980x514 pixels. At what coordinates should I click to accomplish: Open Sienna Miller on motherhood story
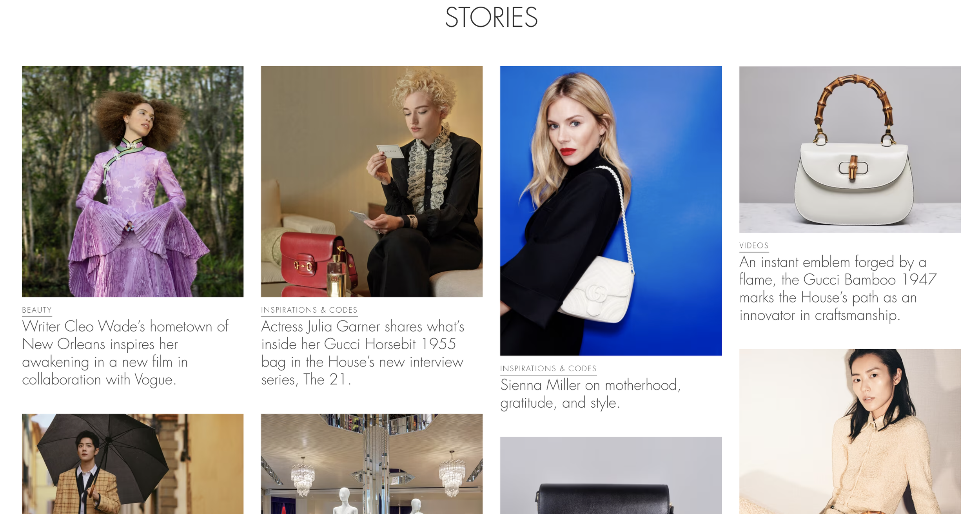click(x=590, y=394)
